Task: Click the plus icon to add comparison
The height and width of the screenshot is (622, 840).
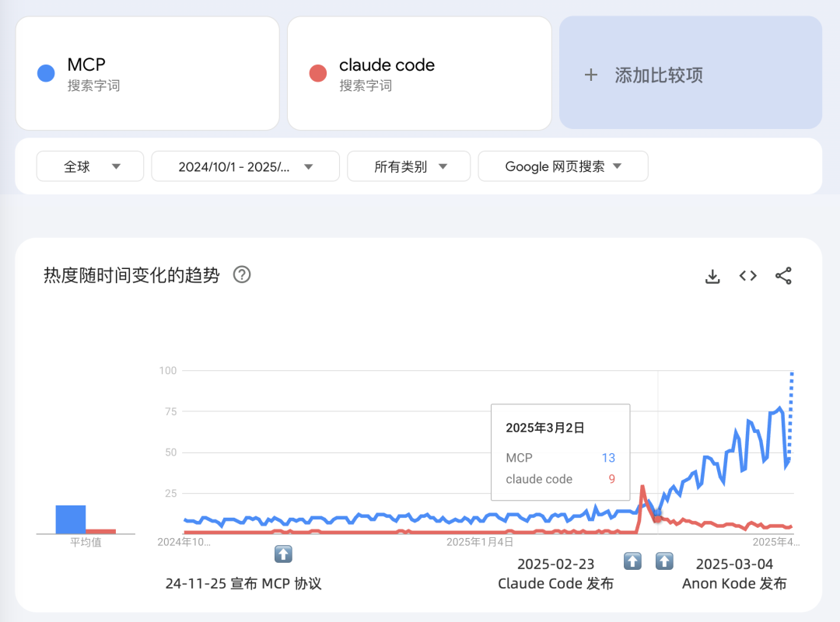Action: 591,75
